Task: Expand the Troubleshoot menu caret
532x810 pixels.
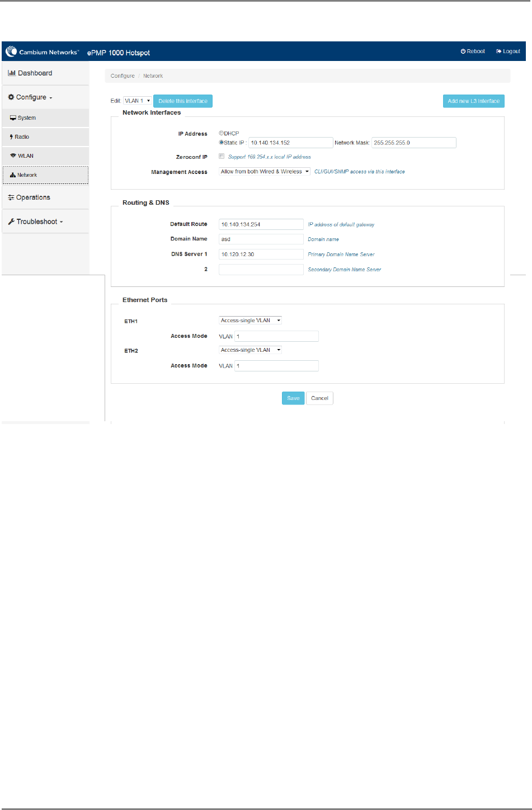Action: (x=62, y=222)
